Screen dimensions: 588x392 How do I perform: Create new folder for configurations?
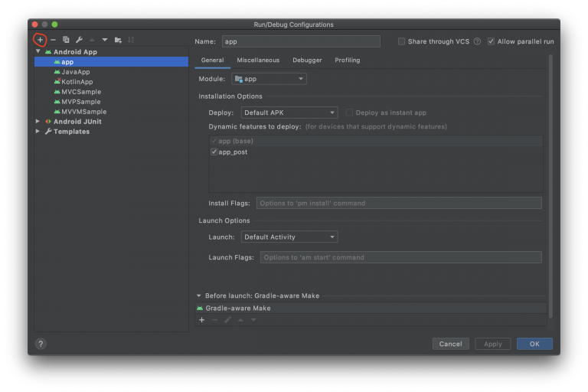[118, 40]
